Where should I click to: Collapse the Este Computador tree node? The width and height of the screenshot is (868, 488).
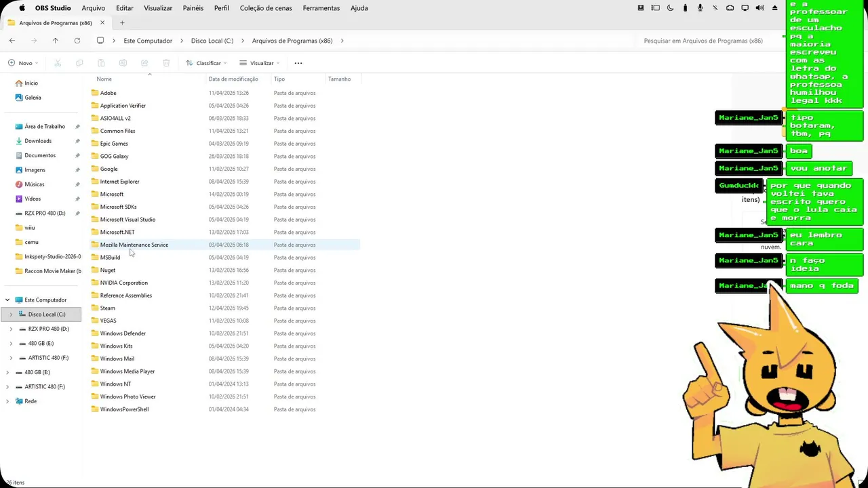(x=7, y=300)
